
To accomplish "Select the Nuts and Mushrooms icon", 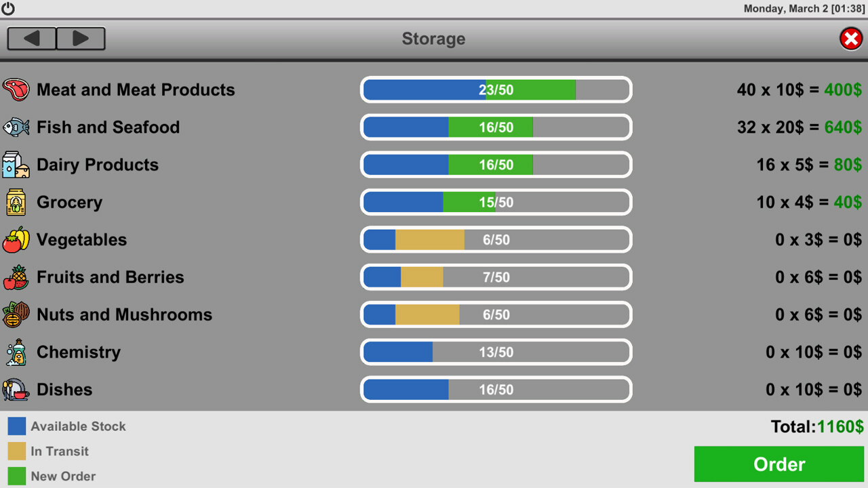I will [x=16, y=314].
